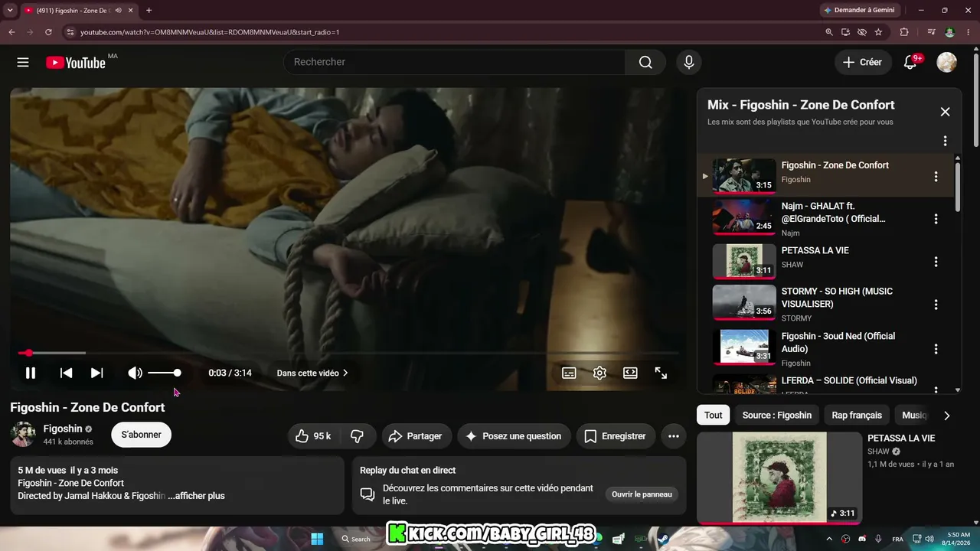Viewport: 980px width, 551px height.
Task: Open the Figoshin channel avatar
Action: pos(23,434)
